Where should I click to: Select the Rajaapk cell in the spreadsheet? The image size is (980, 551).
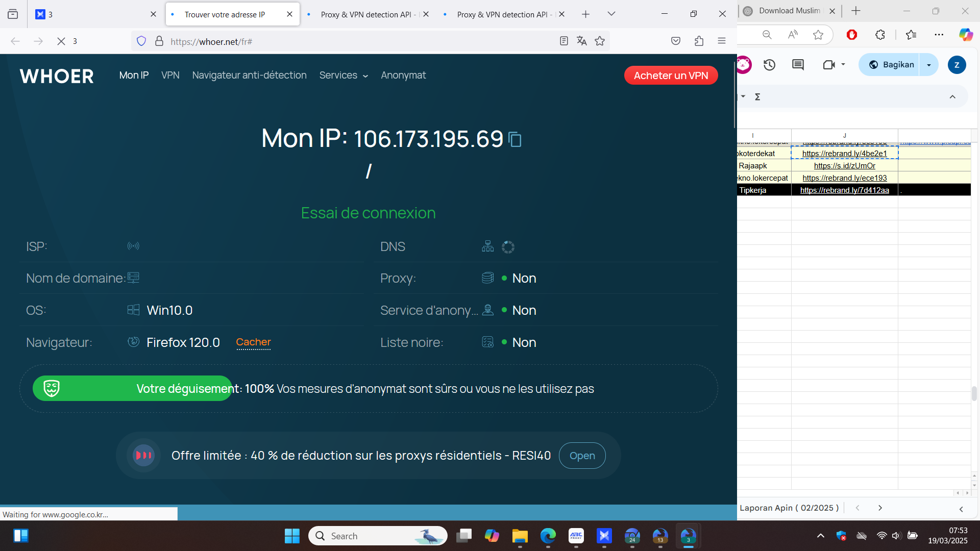764,166
